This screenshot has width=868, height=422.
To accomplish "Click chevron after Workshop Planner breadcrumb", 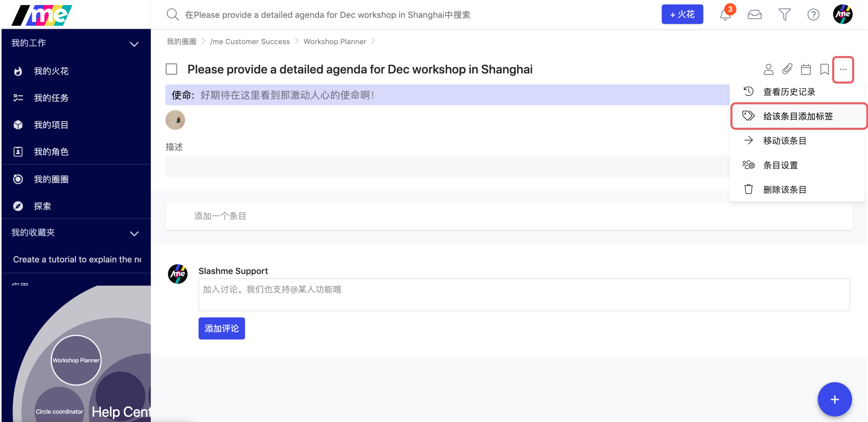I will [373, 41].
